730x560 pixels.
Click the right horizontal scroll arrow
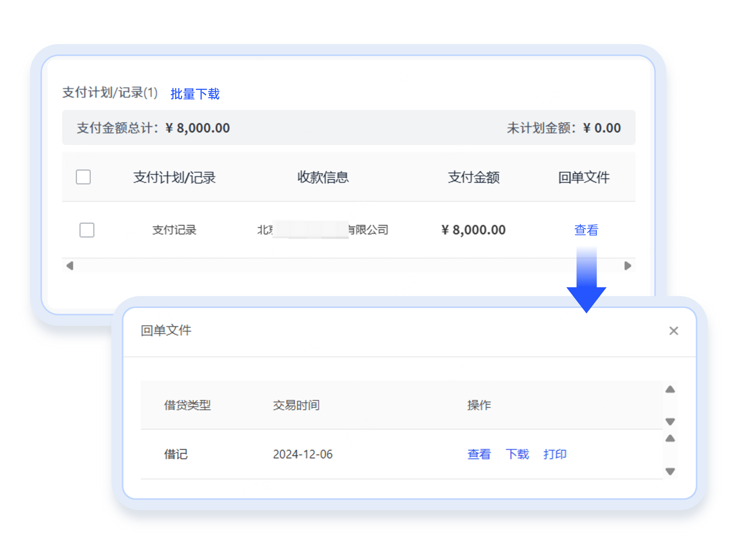[628, 266]
